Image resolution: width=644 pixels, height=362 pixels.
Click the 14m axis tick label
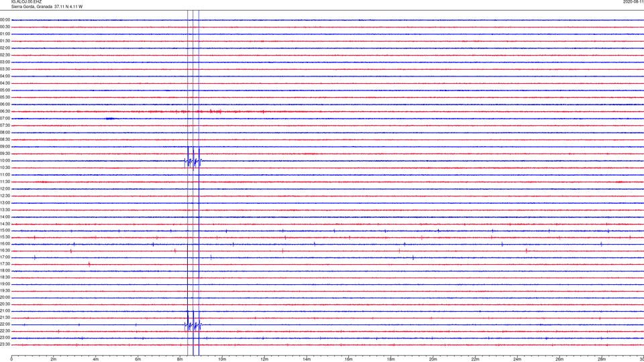[307, 359]
